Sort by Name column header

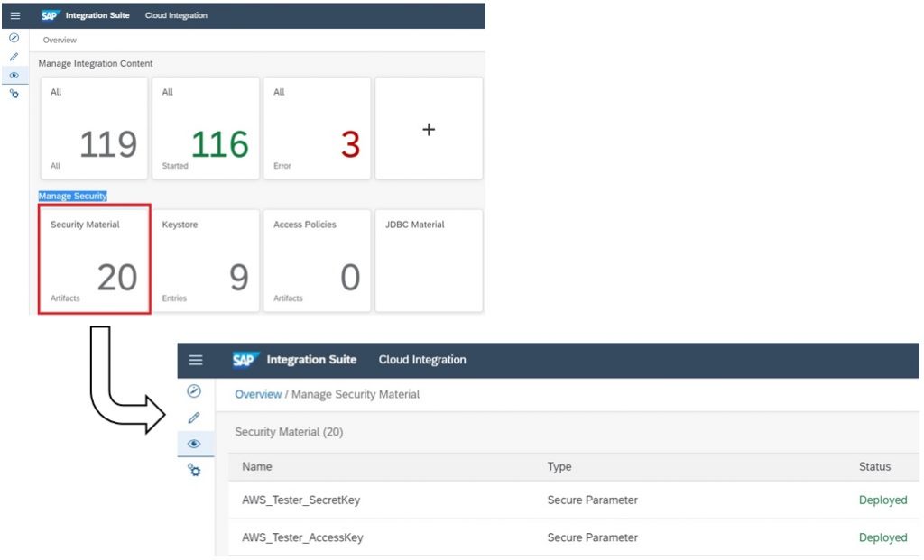[x=257, y=466]
